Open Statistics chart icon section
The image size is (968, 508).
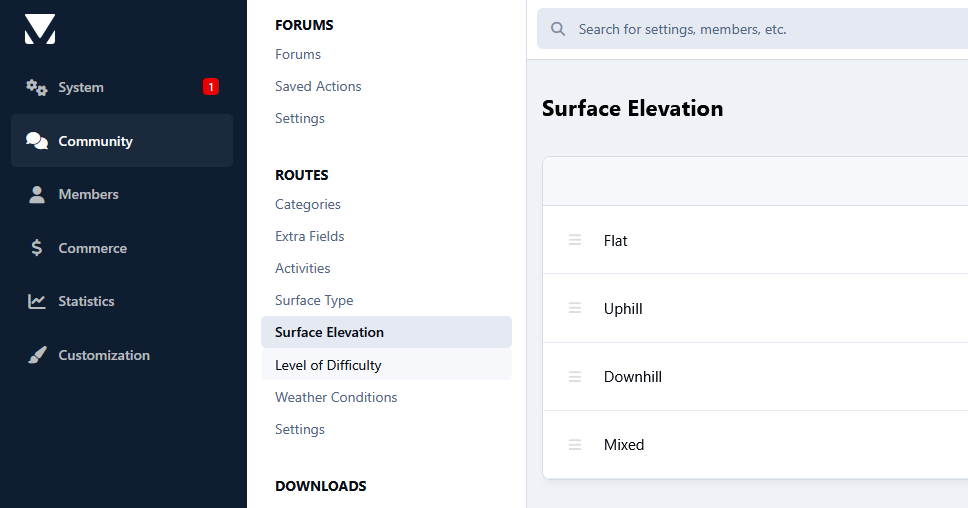[36, 301]
